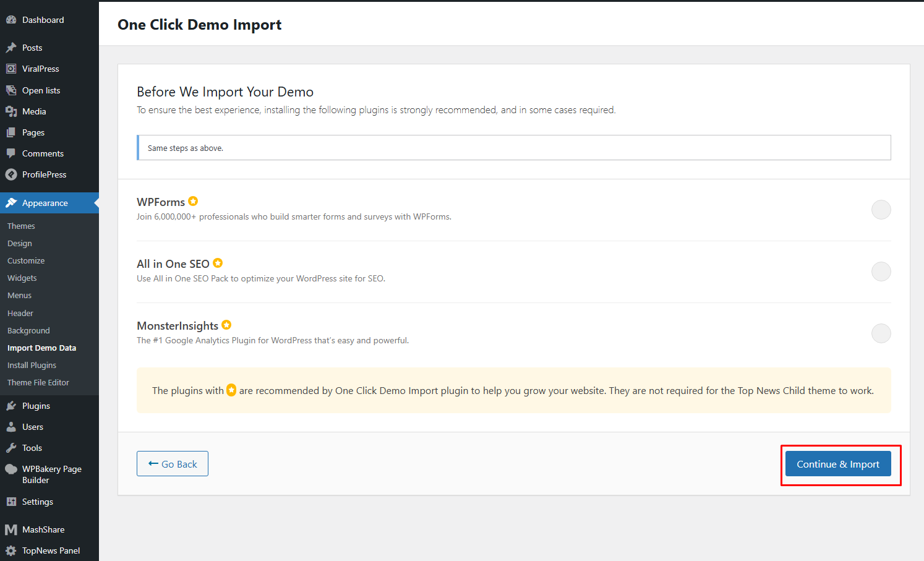Open the Dashboard menu label
The width and height of the screenshot is (924, 561).
43,20
